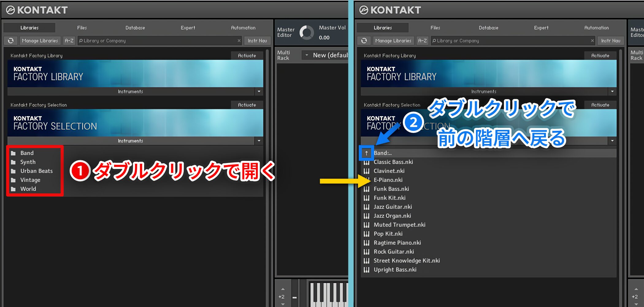Toggle A-Z sorting in left window
Viewport: 644px width, 307px height.
point(69,41)
